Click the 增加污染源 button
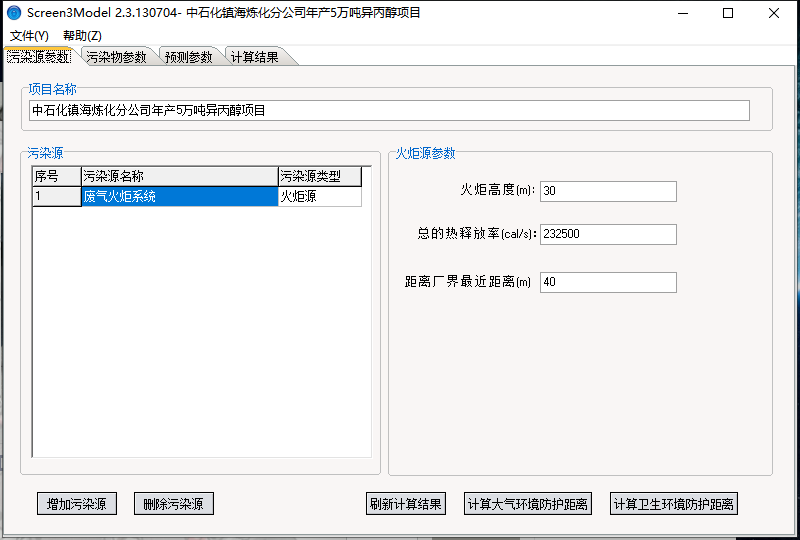The width and height of the screenshot is (800, 540). tap(77, 504)
